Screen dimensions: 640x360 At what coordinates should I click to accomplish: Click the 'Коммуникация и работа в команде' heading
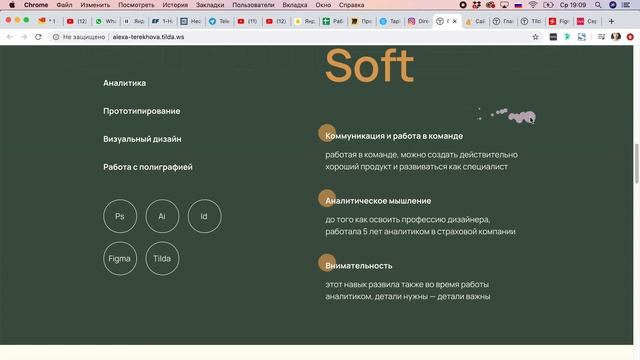click(394, 136)
